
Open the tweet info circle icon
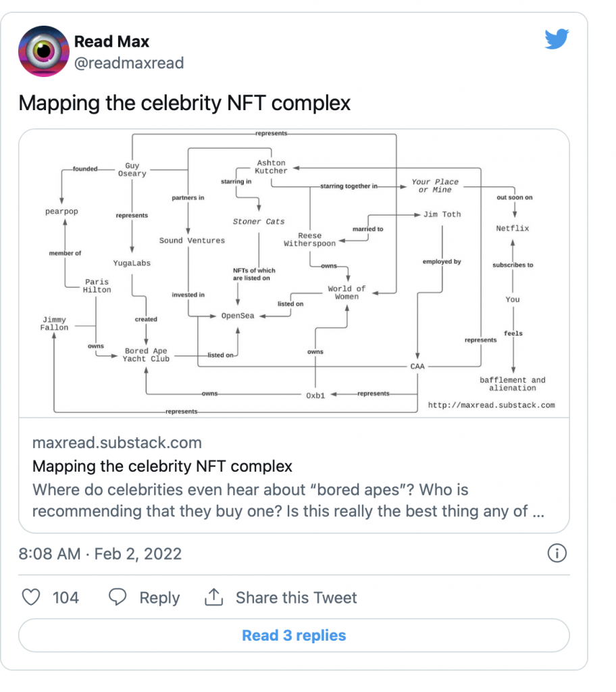(x=555, y=554)
